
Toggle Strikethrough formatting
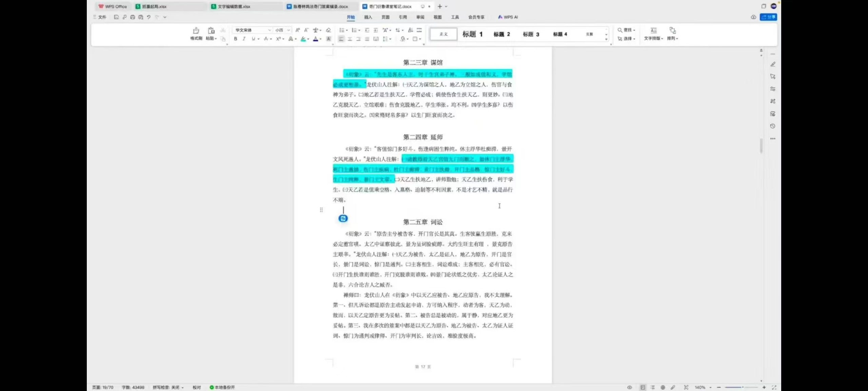point(266,39)
